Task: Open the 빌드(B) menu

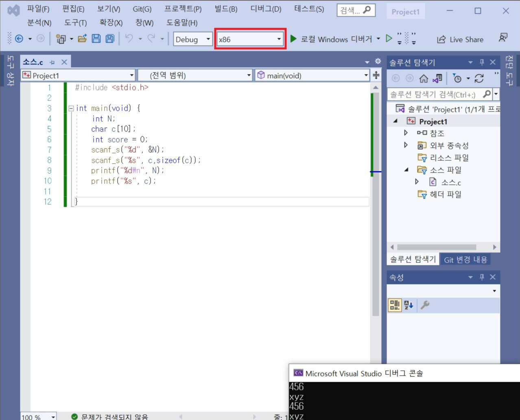Action: point(226,9)
